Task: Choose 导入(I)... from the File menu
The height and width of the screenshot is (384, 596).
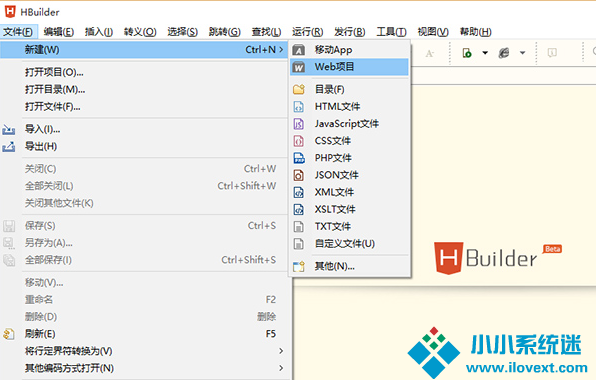Action: [144, 129]
